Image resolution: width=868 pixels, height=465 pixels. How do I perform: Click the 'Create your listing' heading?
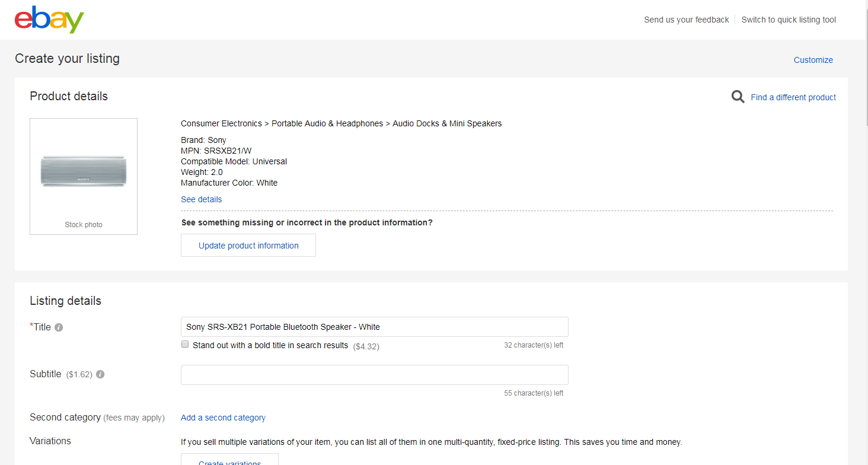pyautogui.click(x=67, y=58)
